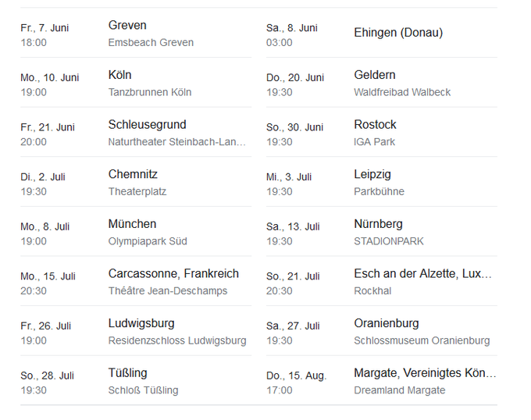Open the Nürnberg event listing
This screenshot has width=531, height=420.
pos(378,224)
